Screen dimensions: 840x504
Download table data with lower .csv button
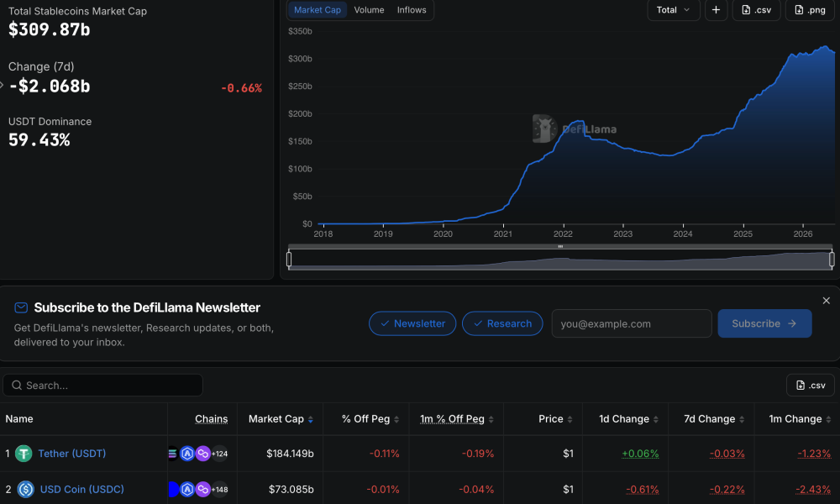tap(811, 385)
